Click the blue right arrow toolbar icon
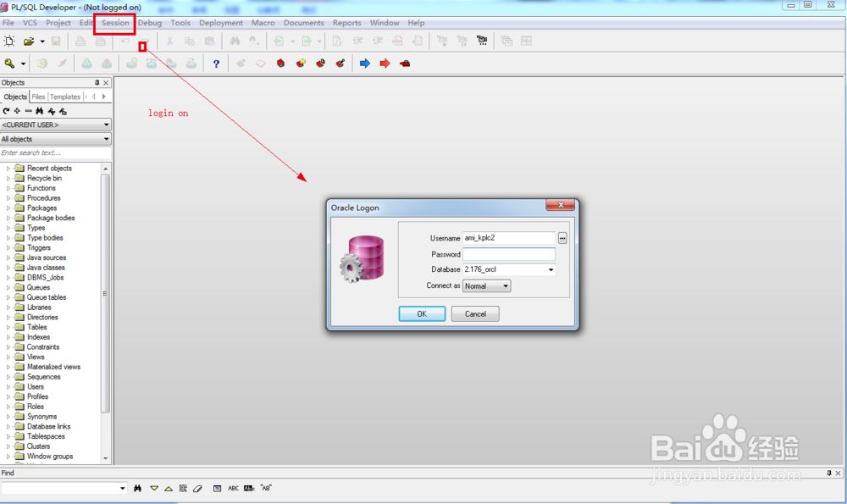This screenshot has height=504, width=847. [x=364, y=64]
